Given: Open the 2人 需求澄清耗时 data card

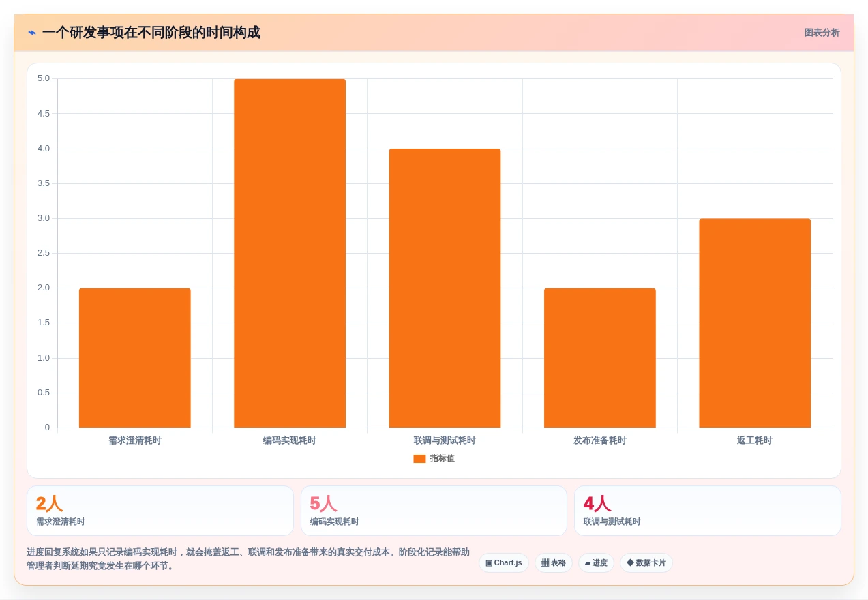Looking at the screenshot, I should (160, 511).
